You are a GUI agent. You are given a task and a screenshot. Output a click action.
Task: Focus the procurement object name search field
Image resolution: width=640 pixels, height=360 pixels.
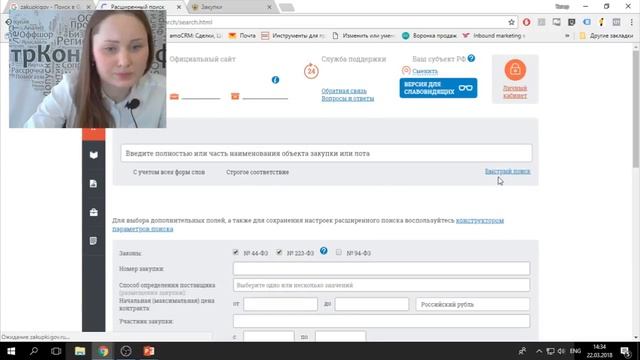(326, 153)
